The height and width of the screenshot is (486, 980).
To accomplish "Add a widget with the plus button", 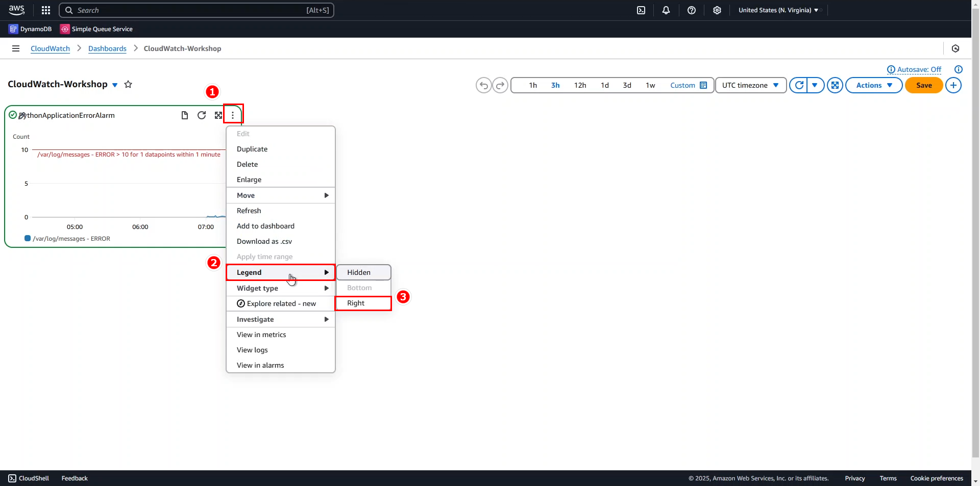I will tap(953, 85).
